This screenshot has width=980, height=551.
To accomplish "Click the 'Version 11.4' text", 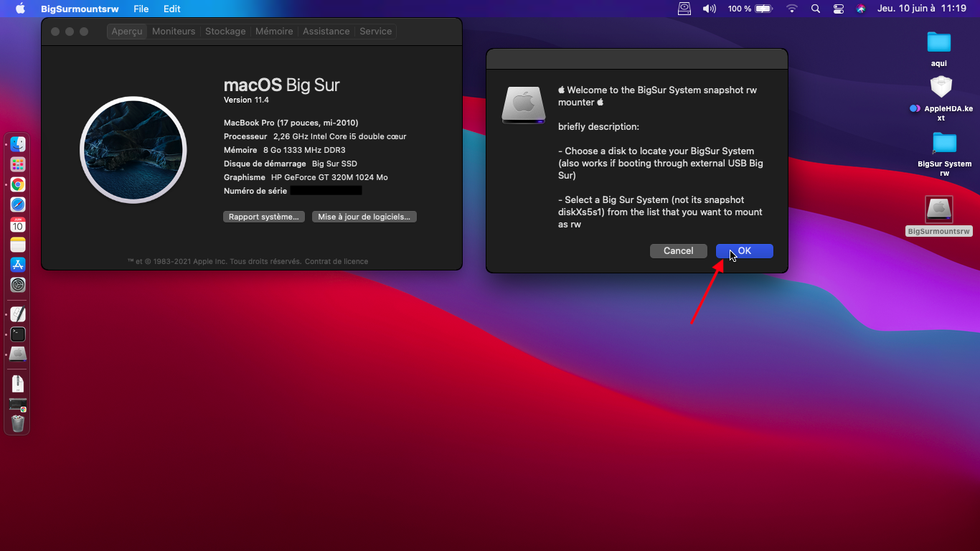I will 246,100.
